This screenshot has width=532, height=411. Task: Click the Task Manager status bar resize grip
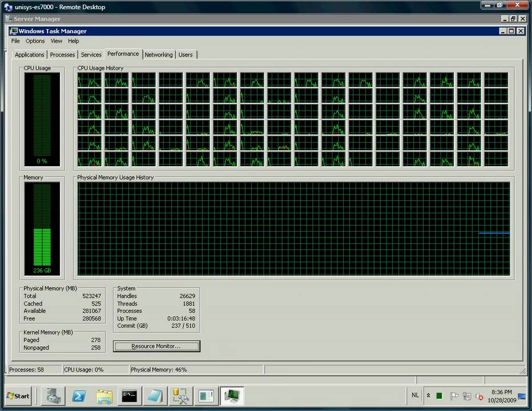[x=523, y=370]
